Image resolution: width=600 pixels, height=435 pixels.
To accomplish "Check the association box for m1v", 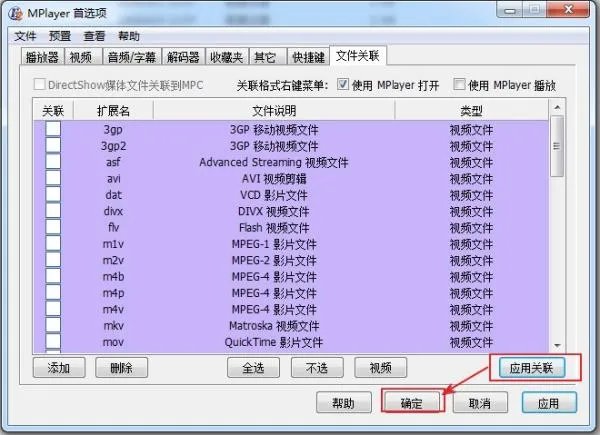I will 53,243.
